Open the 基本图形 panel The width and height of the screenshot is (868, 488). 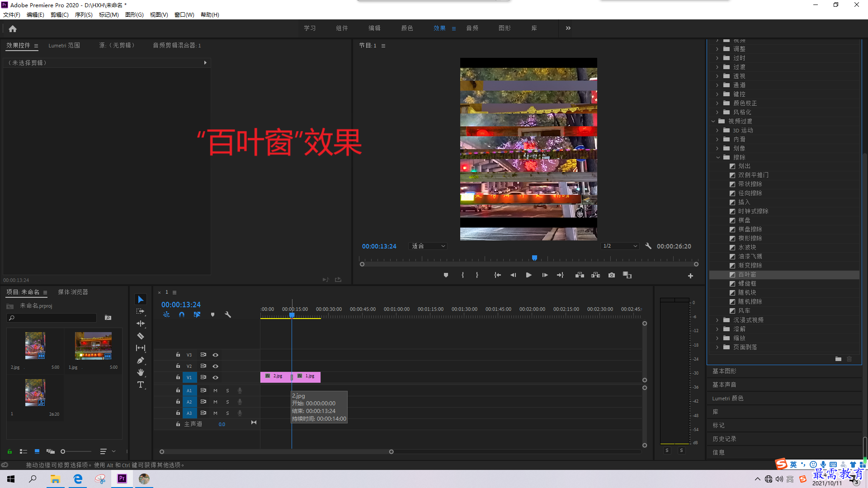pyautogui.click(x=724, y=371)
